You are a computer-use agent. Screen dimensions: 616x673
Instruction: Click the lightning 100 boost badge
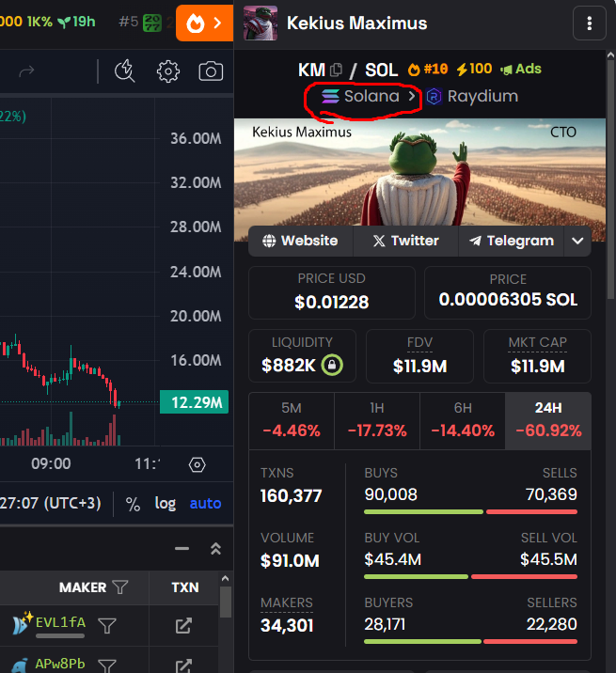click(474, 69)
